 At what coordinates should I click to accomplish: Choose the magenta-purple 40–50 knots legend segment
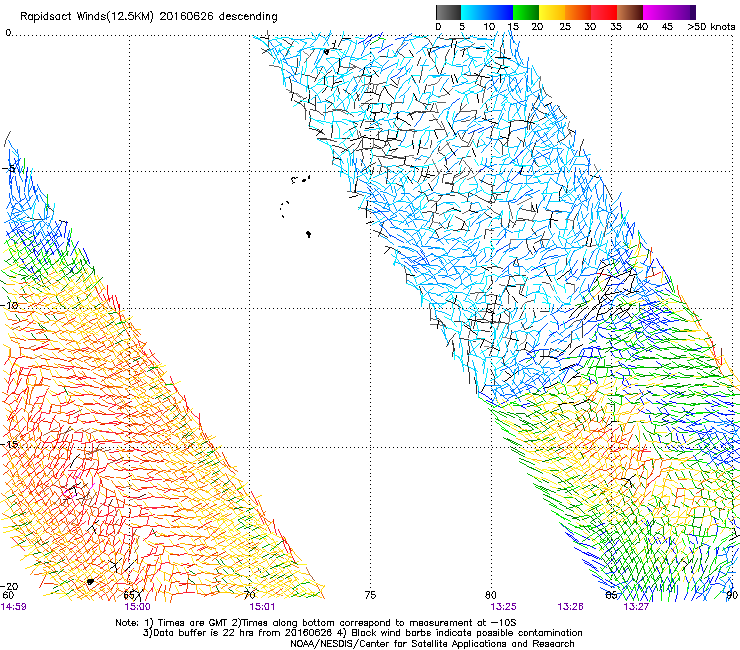tap(669, 12)
